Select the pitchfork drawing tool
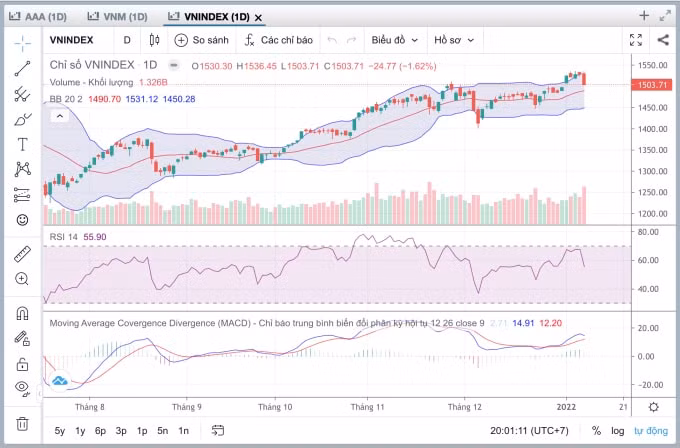The height and width of the screenshot is (448, 680). pyautogui.click(x=22, y=94)
